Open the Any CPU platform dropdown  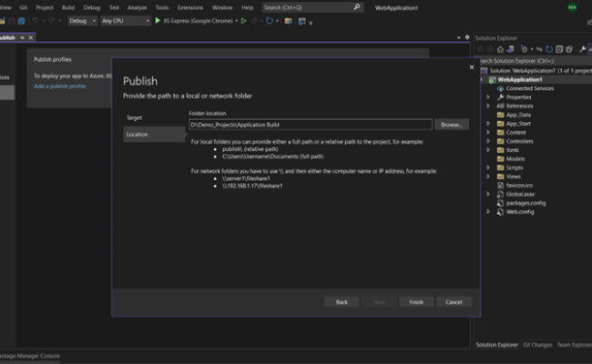pos(126,21)
